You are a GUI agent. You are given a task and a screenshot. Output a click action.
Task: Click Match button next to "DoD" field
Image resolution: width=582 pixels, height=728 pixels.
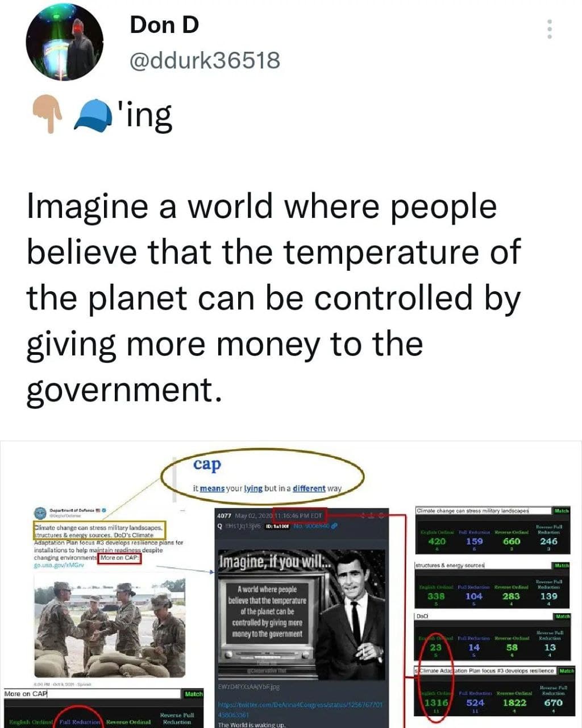click(563, 617)
